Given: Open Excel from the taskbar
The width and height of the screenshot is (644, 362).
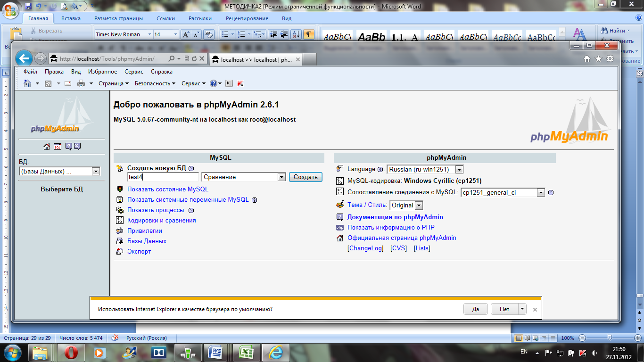Looking at the screenshot, I should click(x=247, y=352).
